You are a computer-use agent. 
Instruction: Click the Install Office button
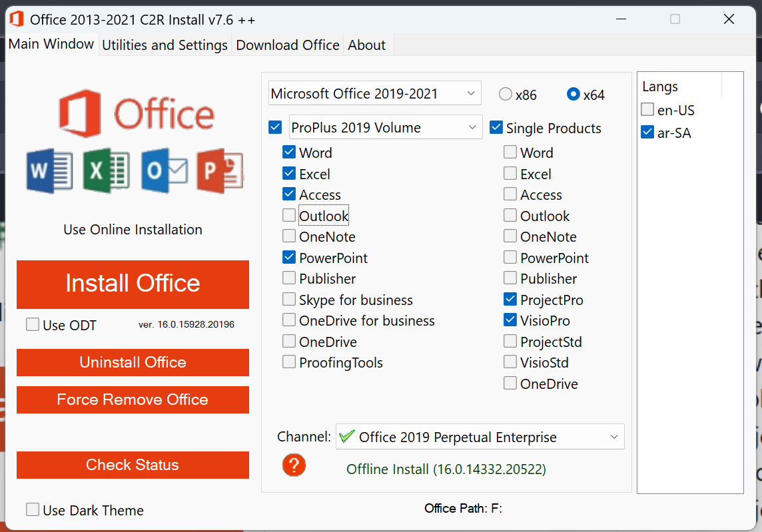(x=133, y=284)
